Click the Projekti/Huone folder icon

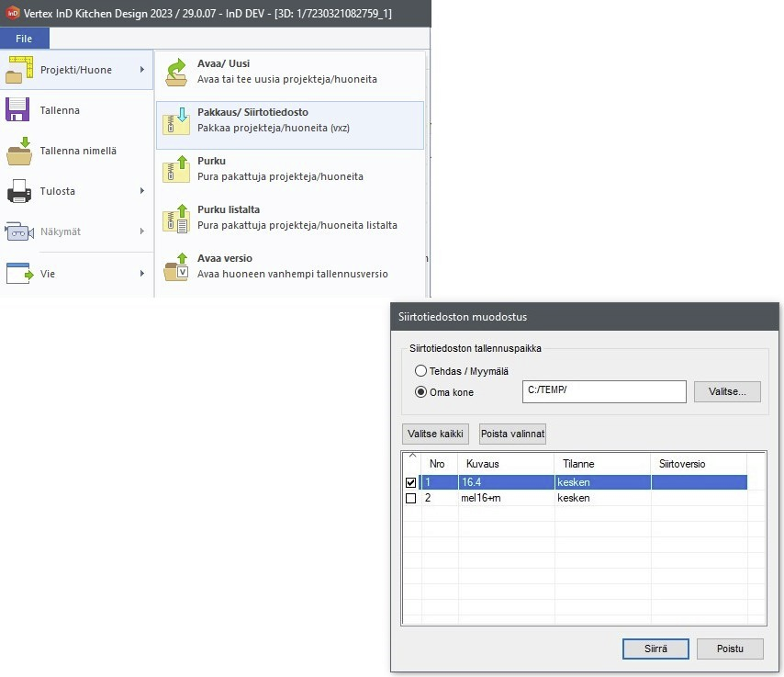coord(19,70)
